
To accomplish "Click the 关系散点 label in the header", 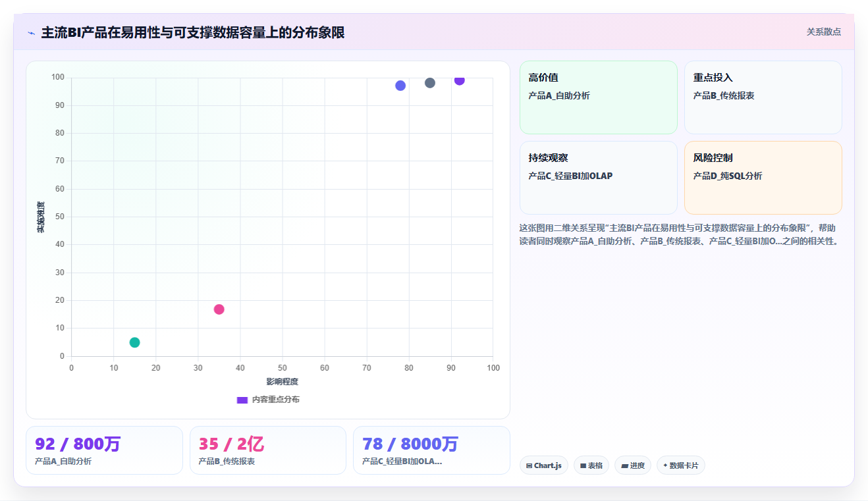I will point(824,32).
